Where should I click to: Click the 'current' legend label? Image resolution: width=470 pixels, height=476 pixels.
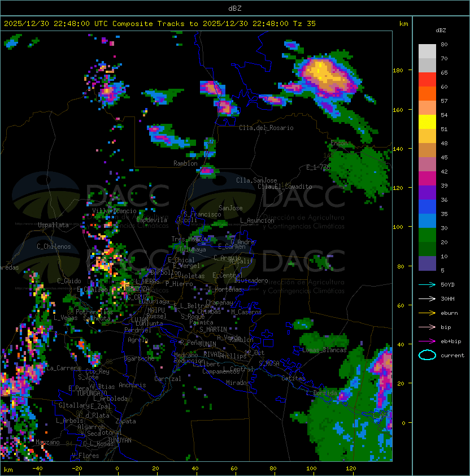pyautogui.click(x=452, y=355)
